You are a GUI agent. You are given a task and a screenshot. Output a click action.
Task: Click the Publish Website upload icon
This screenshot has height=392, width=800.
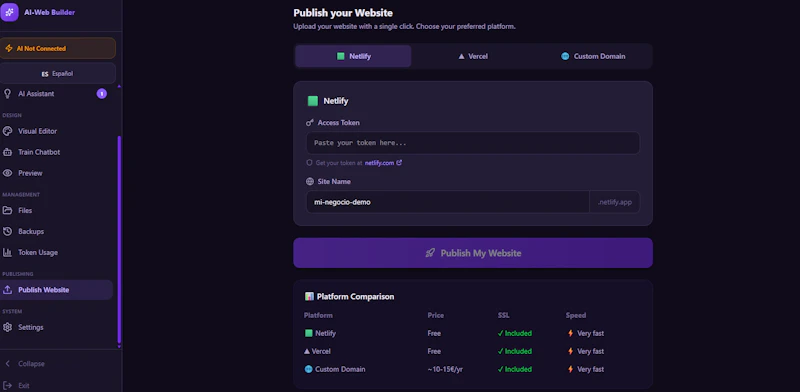(x=7, y=289)
